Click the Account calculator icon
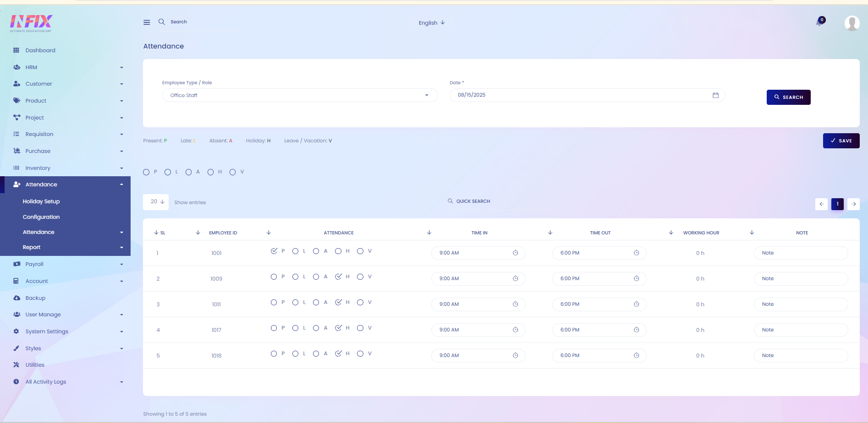868x423 pixels. 16,281
